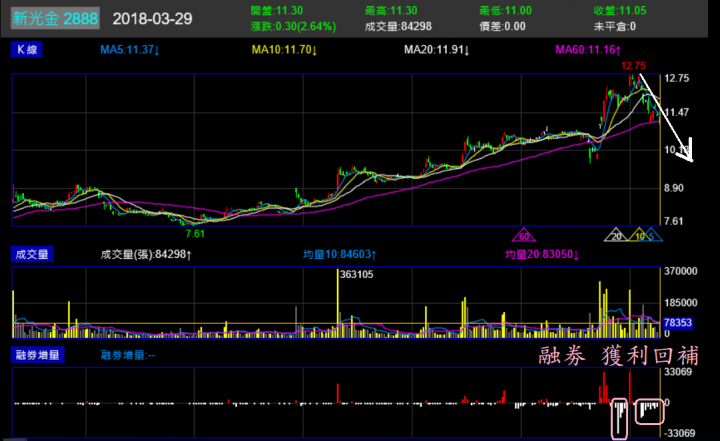Image resolution: width=720 pixels, height=441 pixels.
Task: Click the 開盤:11.30 value
Action: tap(277, 11)
